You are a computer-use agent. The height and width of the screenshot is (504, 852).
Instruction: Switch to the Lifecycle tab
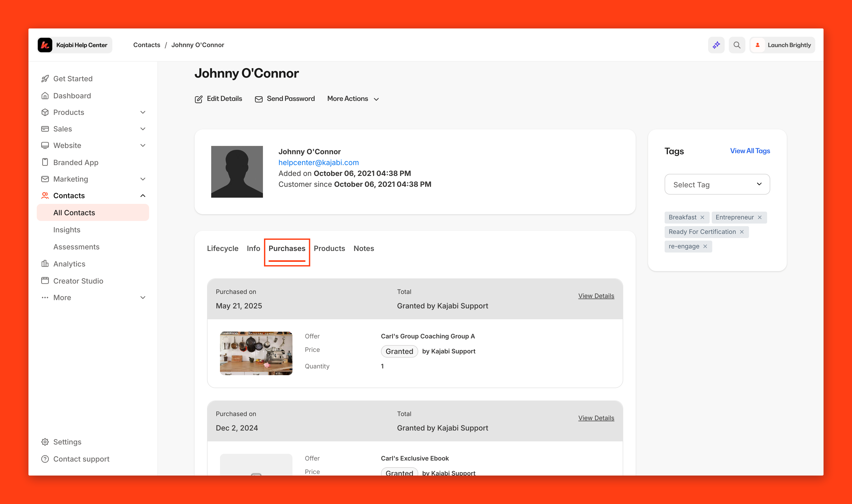pos(223,248)
